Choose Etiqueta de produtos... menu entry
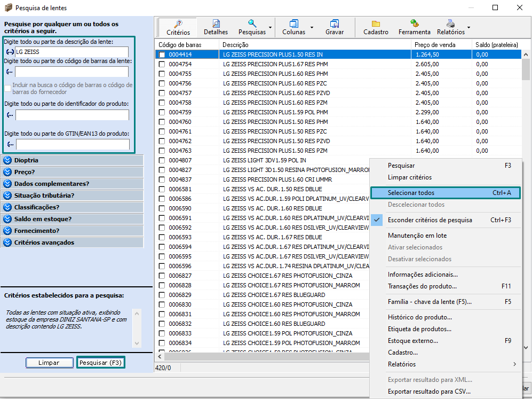Screen dimensions: 532x399 pyautogui.click(x=446, y=329)
